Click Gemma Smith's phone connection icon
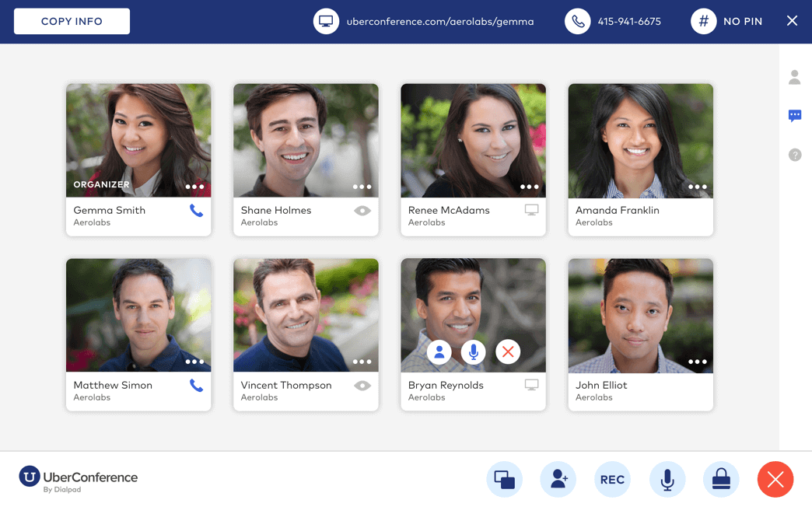The width and height of the screenshot is (812, 507). click(196, 210)
